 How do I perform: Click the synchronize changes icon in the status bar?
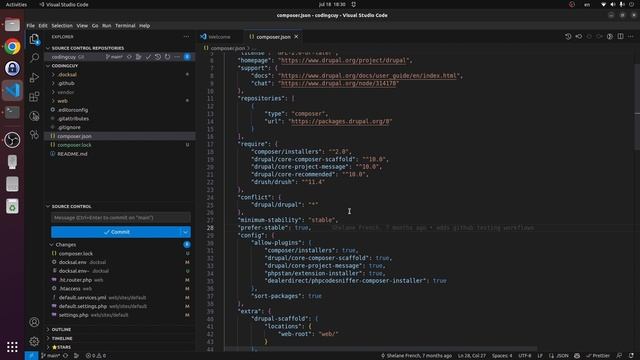pos(65,356)
